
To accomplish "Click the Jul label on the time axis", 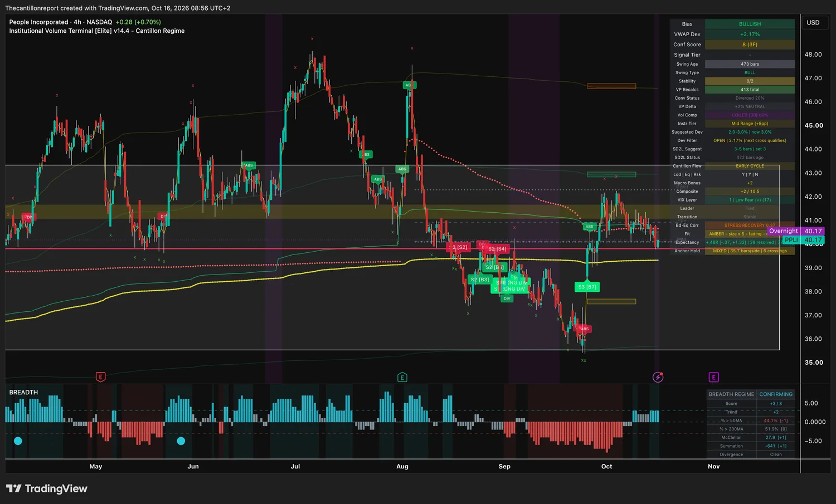I will [295, 467].
